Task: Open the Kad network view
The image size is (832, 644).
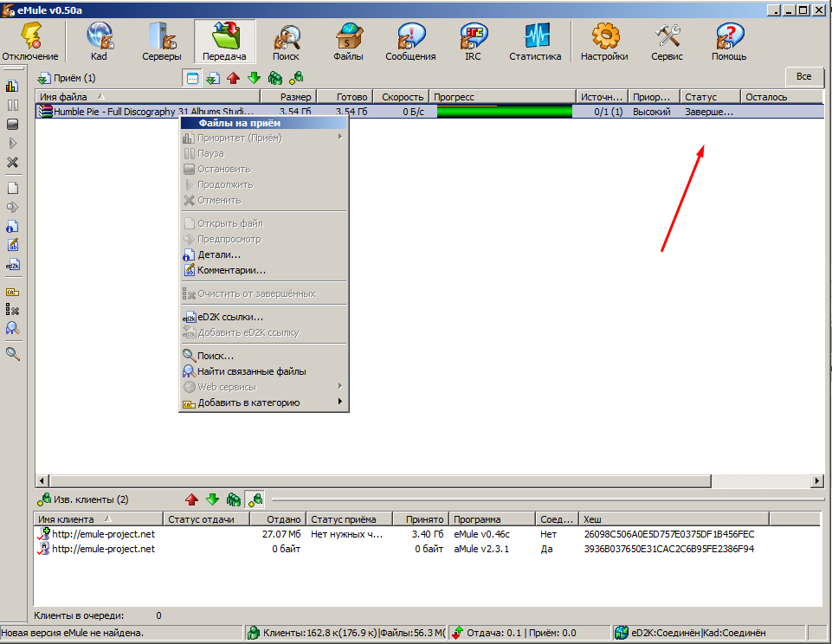Action: click(x=99, y=42)
